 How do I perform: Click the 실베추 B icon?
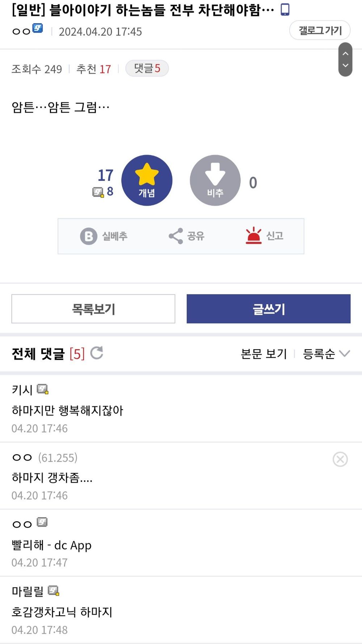click(x=89, y=236)
